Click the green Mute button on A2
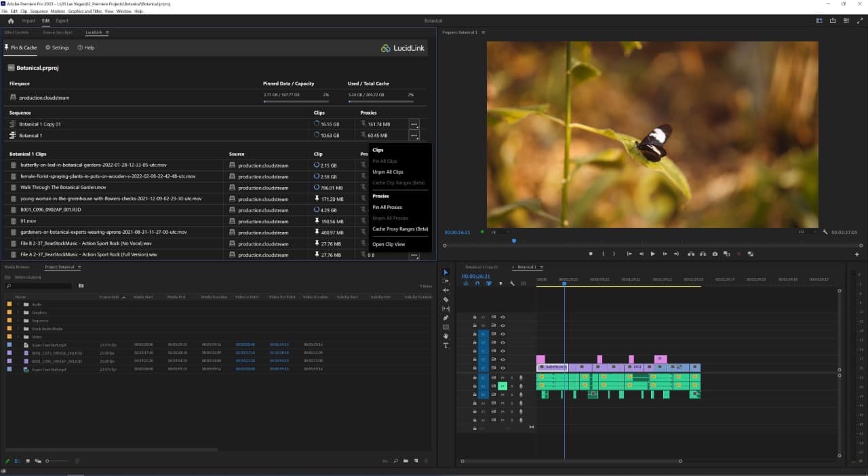868x476 pixels. pyautogui.click(x=502, y=386)
